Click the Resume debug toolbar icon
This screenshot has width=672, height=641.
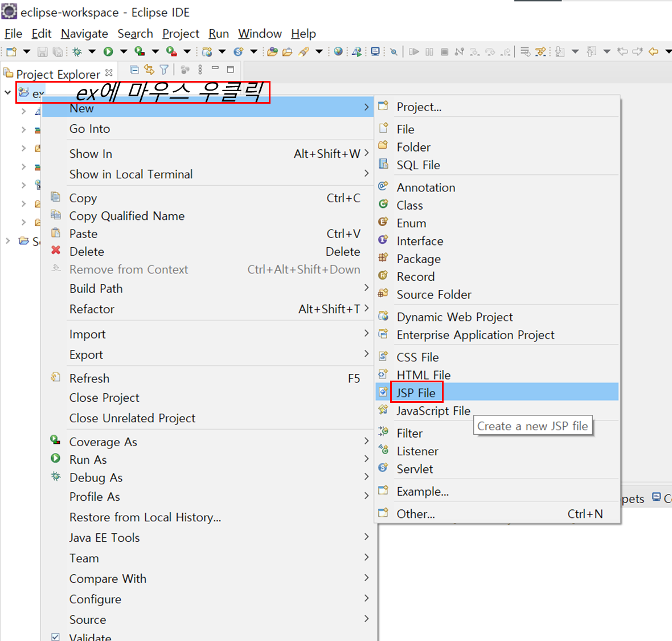pos(413,52)
